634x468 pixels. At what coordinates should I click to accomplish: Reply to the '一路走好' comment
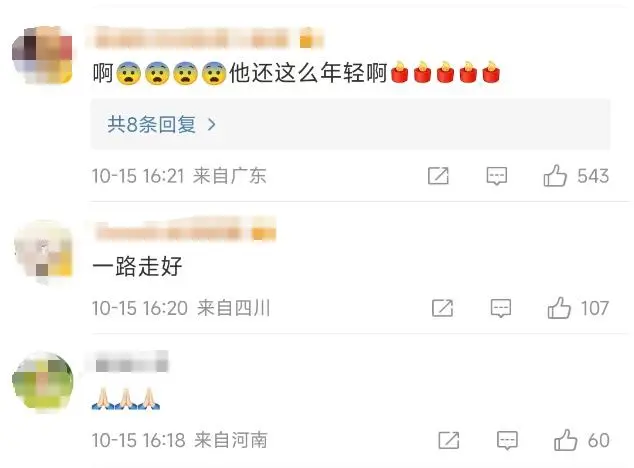tap(501, 308)
